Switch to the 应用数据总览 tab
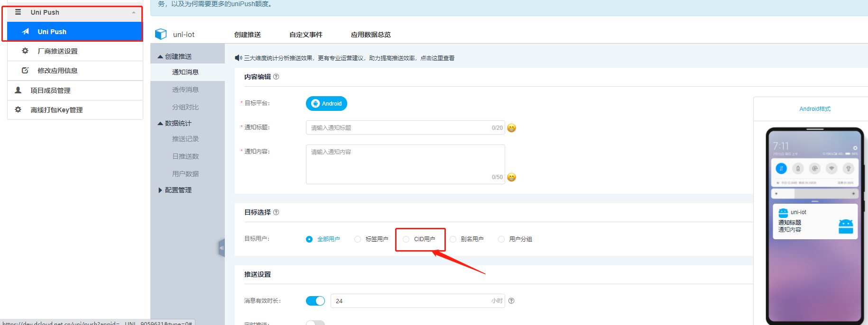 pos(371,35)
